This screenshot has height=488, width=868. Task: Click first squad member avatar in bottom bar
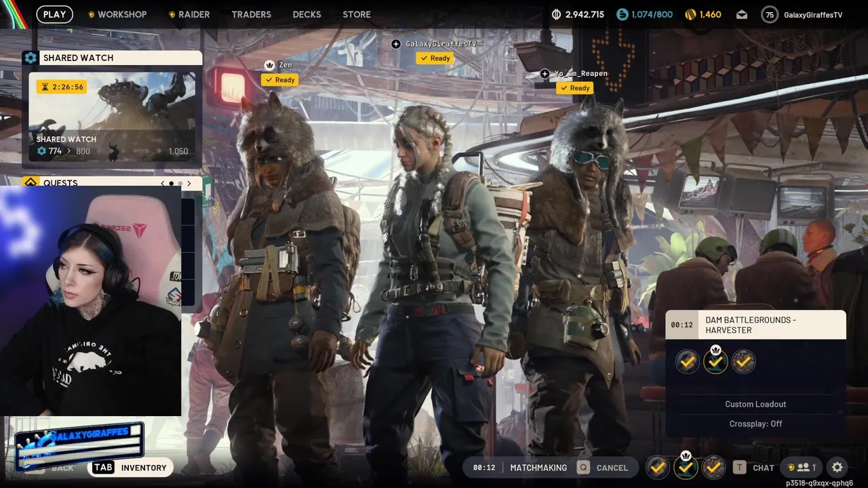(x=657, y=467)
